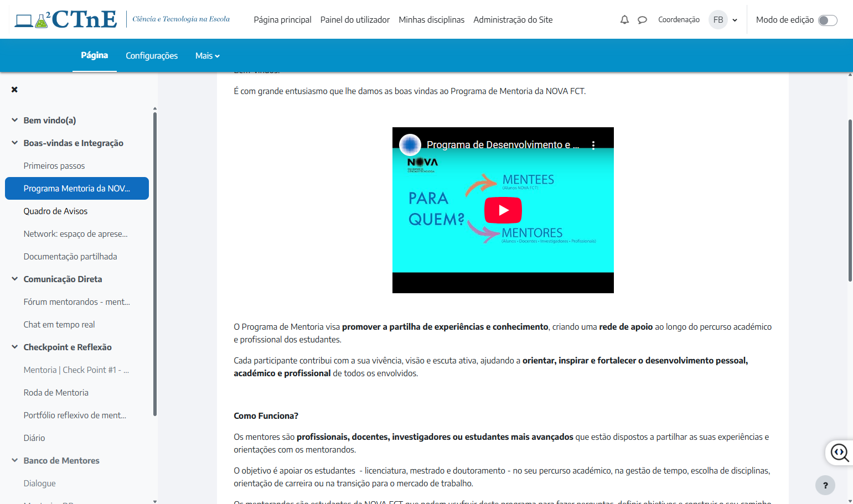Click the question mark help button

tap(825, 485)
